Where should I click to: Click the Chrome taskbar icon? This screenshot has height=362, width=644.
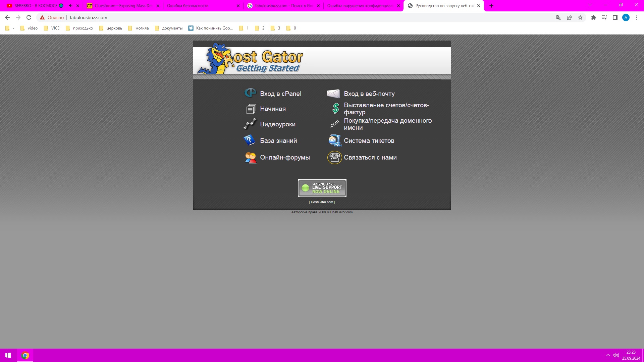point(25,355)
